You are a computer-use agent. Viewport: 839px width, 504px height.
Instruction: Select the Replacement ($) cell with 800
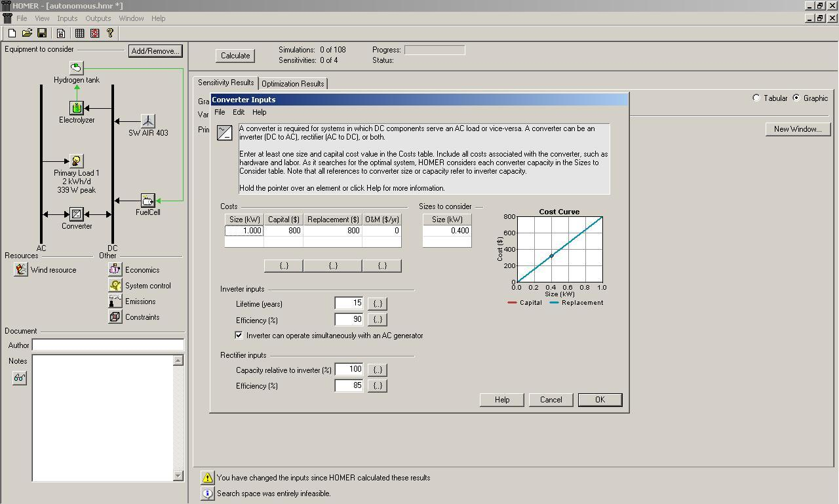(x=333, y=231)
